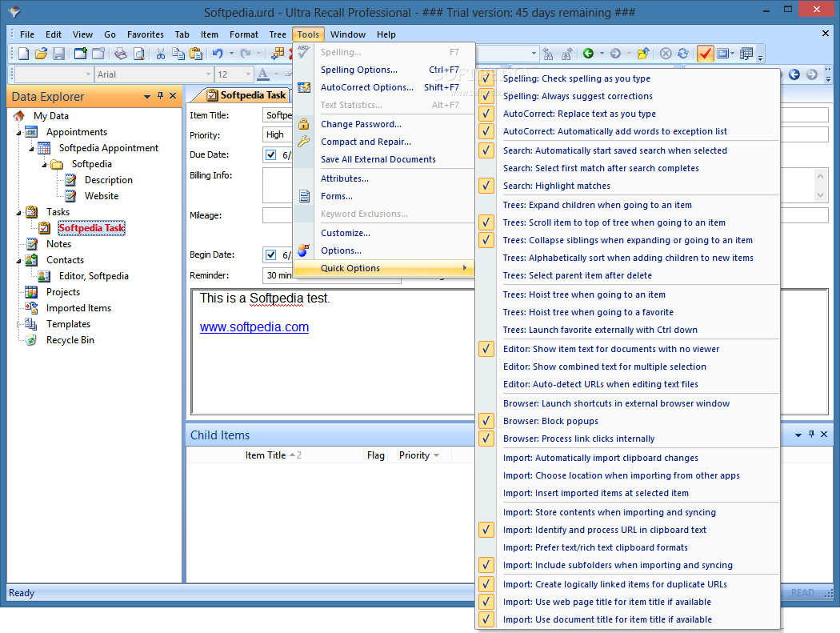840x633 pixels.
Task: Collapse the Tasks tree node
Action: click(18, 213)
